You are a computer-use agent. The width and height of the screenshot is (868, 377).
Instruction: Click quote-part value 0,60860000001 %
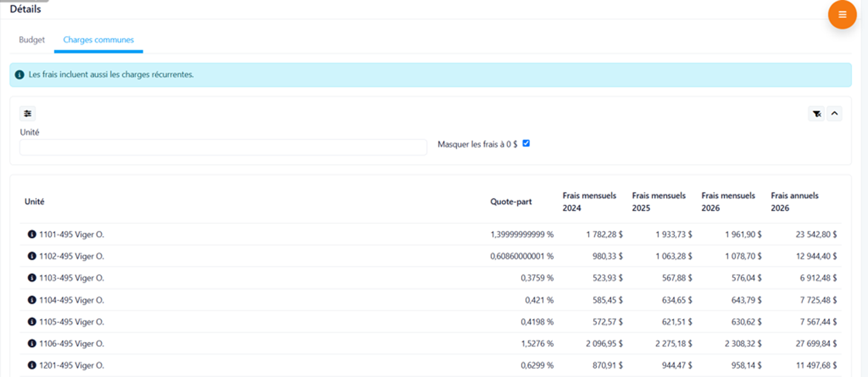coord(522,256)
